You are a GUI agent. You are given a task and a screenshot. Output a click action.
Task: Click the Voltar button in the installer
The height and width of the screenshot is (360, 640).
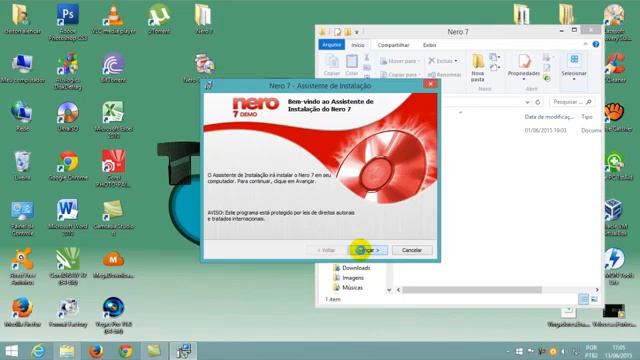326,250
